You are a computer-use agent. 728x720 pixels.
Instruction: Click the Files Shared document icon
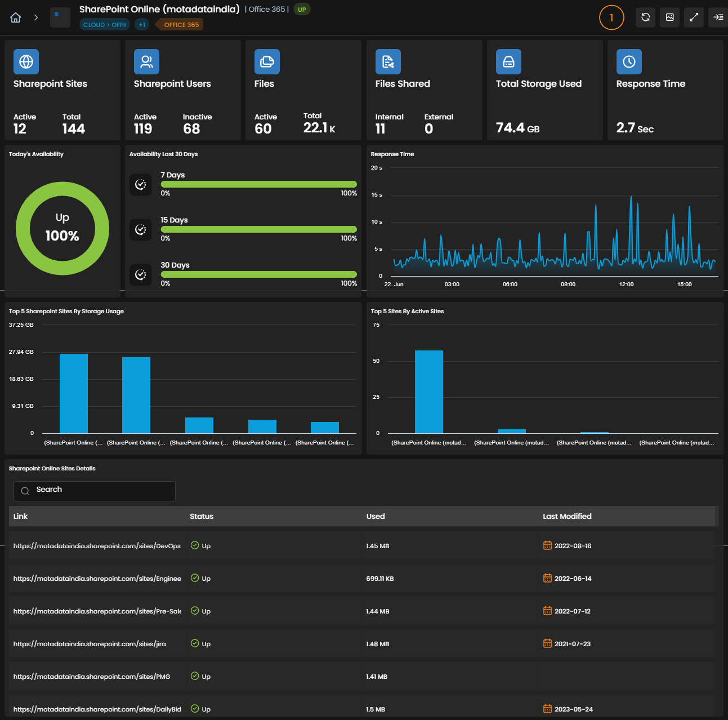pyautogui.click(x=388, y=61)
